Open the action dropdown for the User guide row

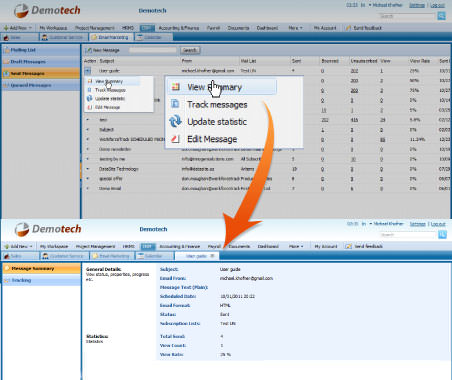[87, 71]
